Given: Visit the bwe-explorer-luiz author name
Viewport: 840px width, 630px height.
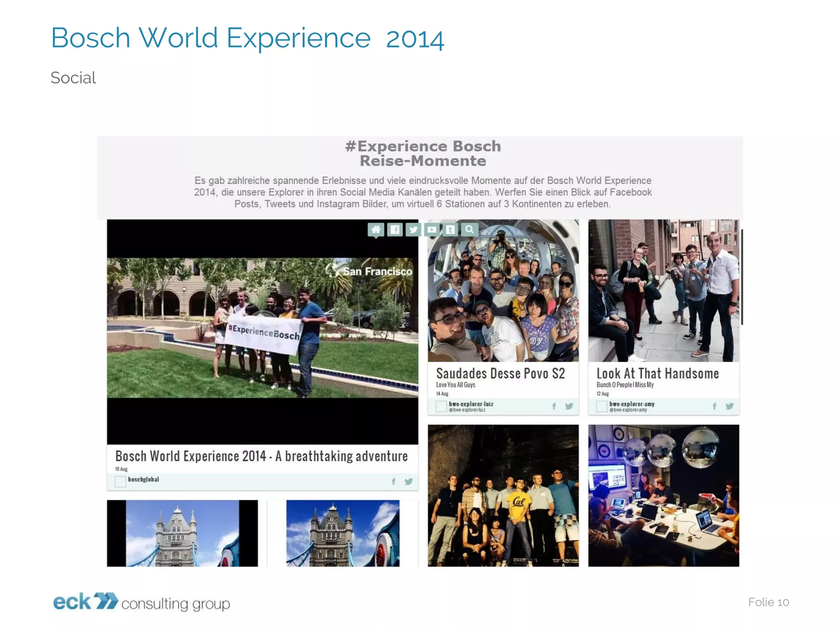Looking at the screenshot, I should (471, 404).
